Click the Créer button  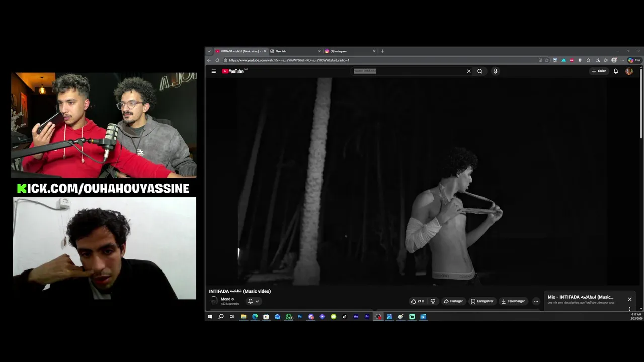599,71
